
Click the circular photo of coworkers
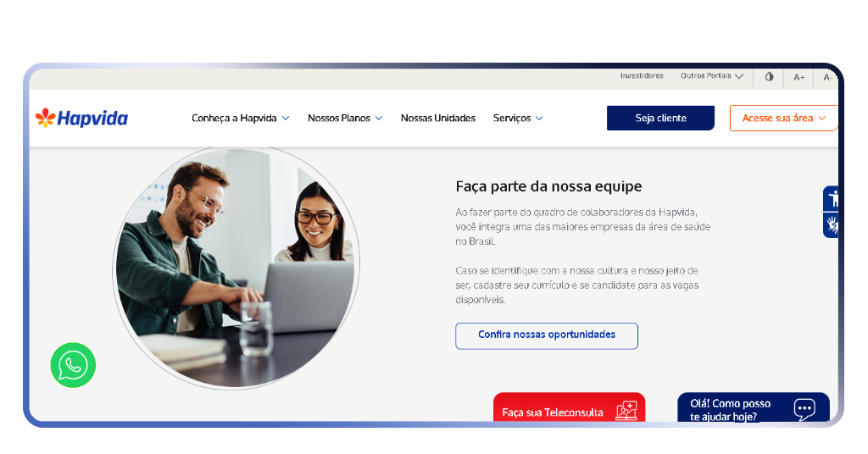pyautogui.click(x=236, y=268)
